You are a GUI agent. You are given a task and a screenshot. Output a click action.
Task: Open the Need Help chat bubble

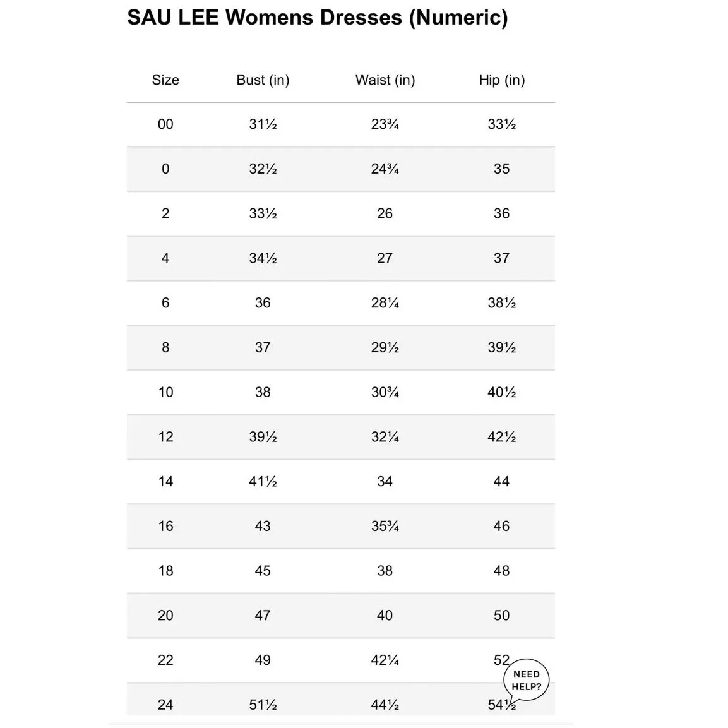[526, 681]
